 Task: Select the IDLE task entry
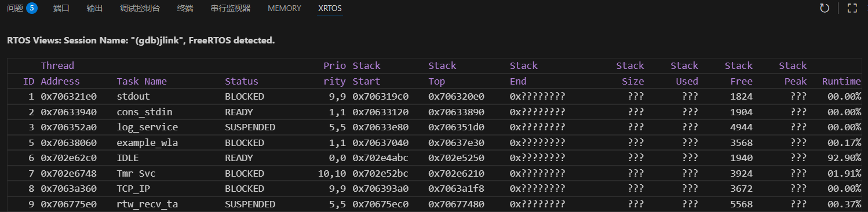pos(127,158)
